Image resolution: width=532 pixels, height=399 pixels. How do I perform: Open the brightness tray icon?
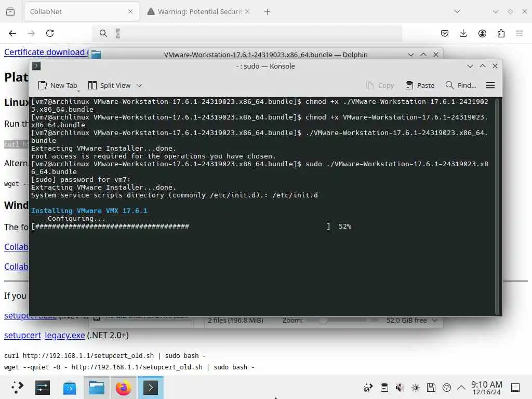[x=415, y=388]
